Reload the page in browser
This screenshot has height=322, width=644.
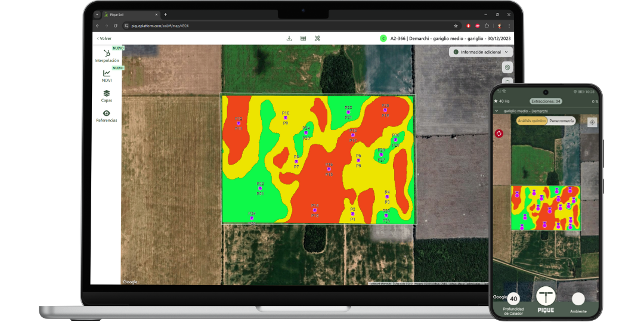[116, 26]
